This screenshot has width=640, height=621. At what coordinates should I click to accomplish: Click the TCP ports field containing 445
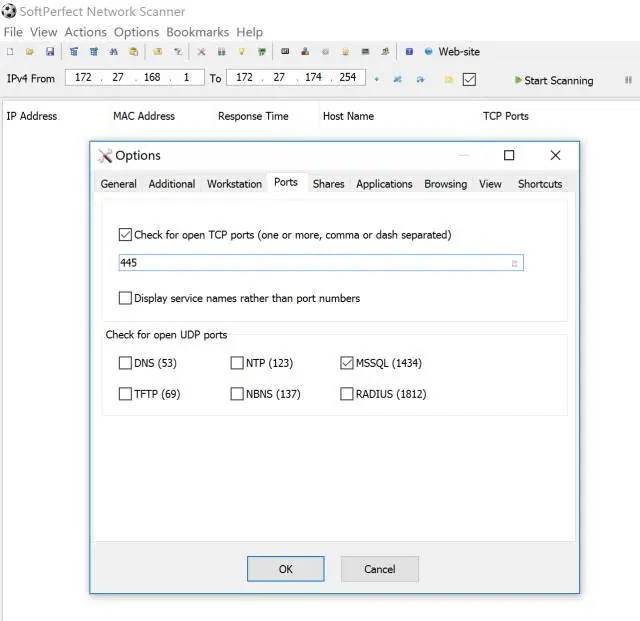coord(321,263)
